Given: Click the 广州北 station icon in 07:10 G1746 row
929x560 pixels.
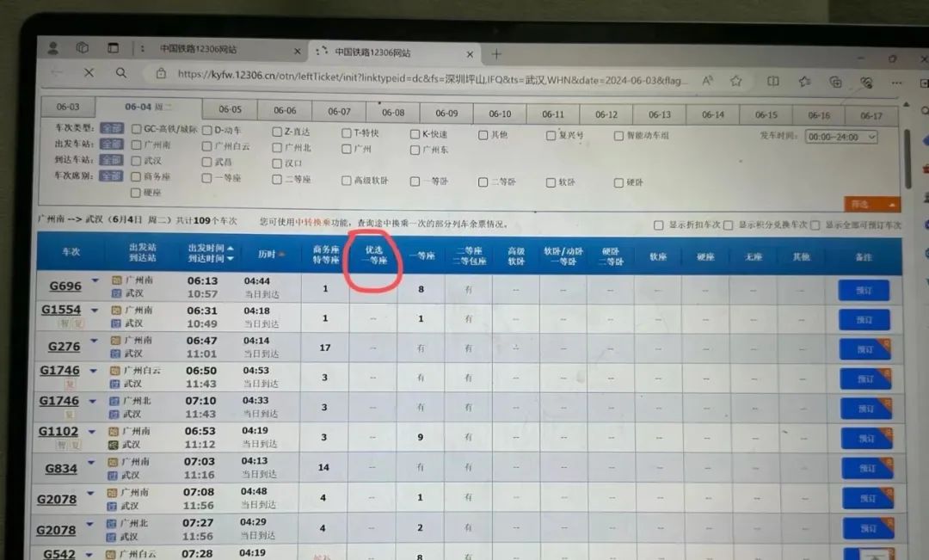Looking at the screenshot, I should (114, 401).
